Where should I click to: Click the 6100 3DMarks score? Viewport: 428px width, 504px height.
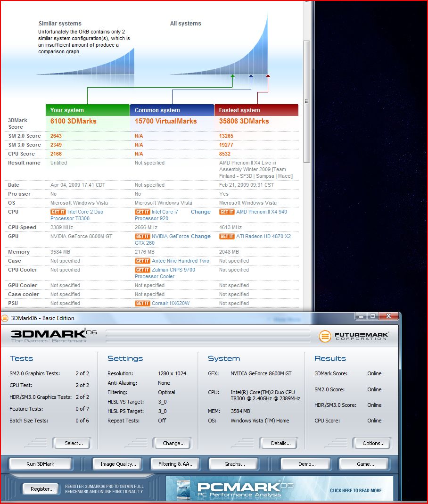[73, 121]
